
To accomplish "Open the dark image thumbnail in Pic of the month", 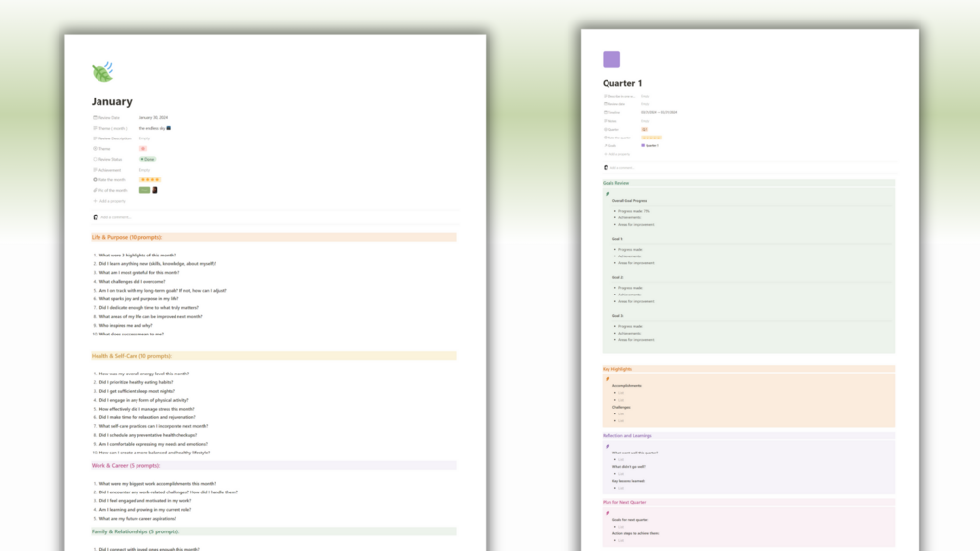I will click(155, 190).
